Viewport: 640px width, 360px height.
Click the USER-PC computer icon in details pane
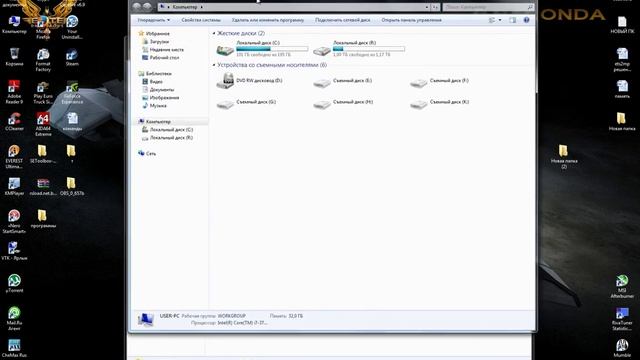[x=146, y=319]
